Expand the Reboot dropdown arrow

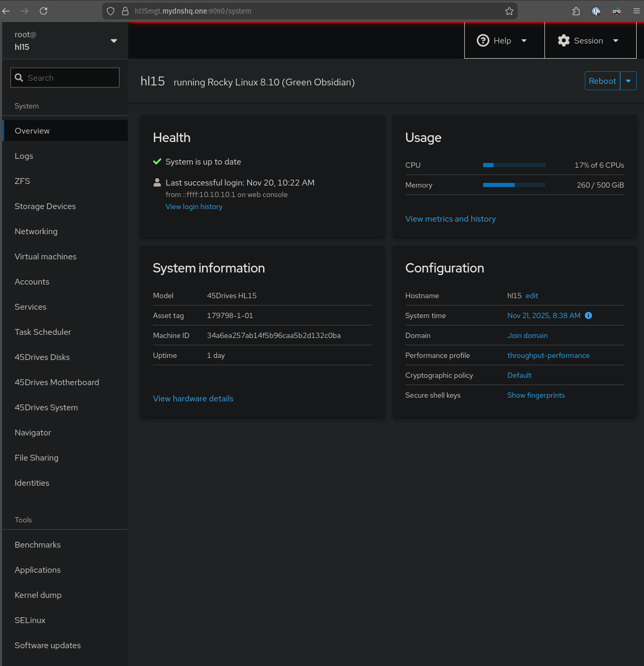(628, 81)
